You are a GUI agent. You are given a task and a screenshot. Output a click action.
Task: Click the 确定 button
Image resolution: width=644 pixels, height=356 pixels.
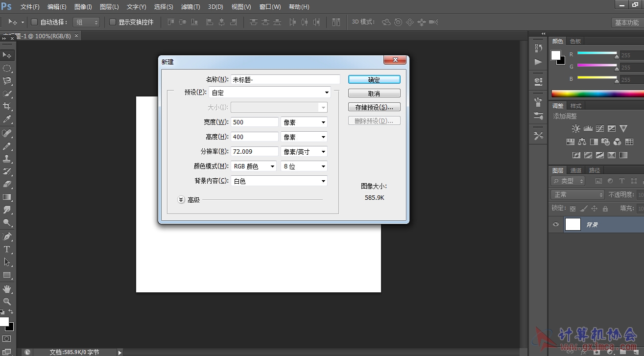pyautogui.click(x=374, y=79)
